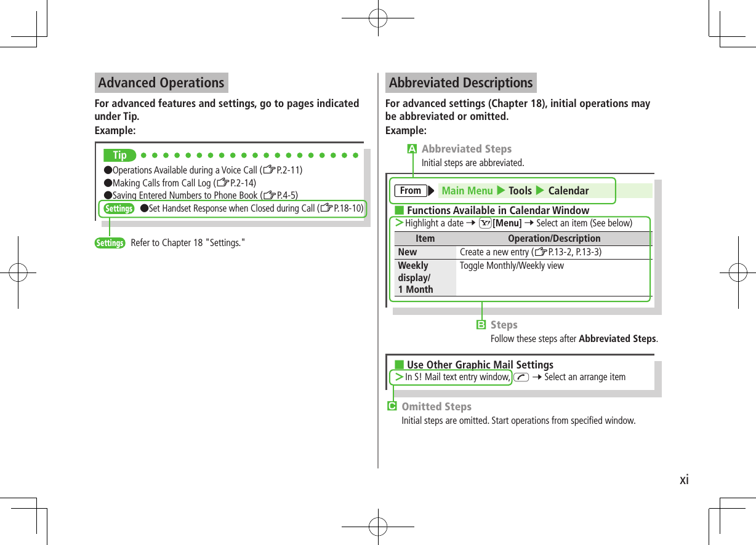Click the Tip header icon
The image size is (756, 545).
pos(119,155)
